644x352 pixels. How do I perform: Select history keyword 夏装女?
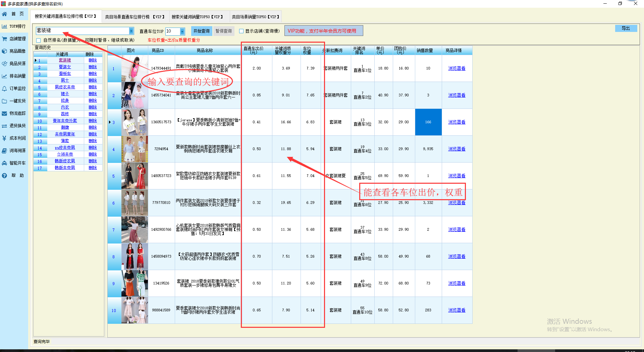[x=65, y=67]
